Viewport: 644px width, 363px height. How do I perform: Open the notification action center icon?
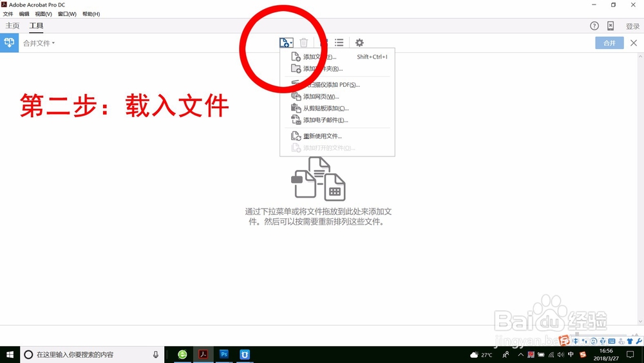coord(630,355)
